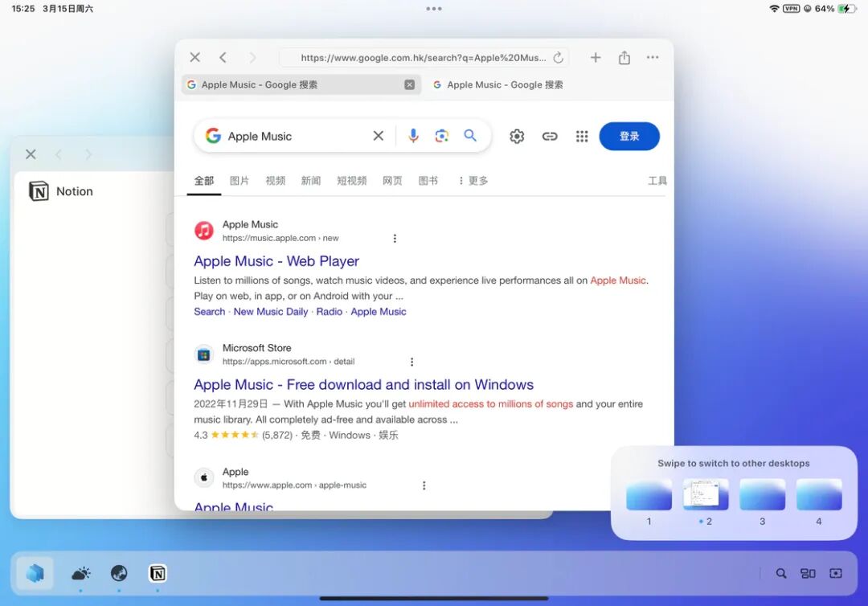Close the first Apple Music browser tab

410,84
